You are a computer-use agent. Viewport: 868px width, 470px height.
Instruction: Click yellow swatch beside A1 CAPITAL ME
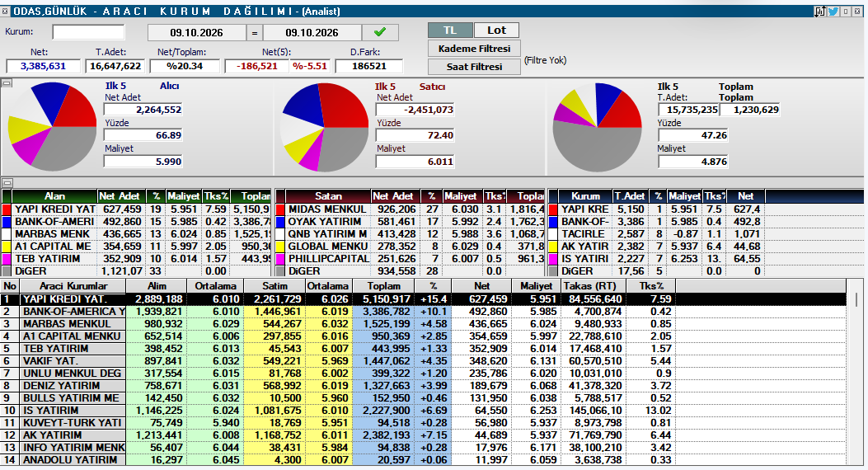point(7,247)
